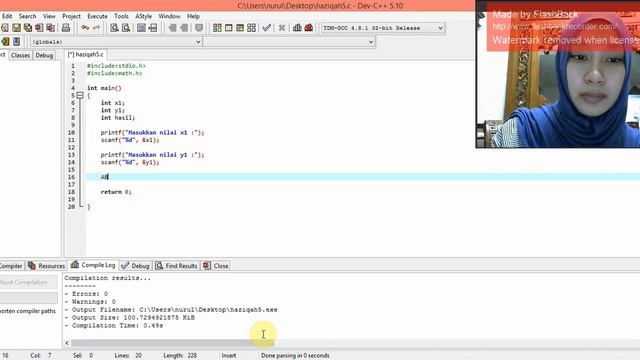The height and width of the screenshot is (360, 640).
Task: Open the compiler set dropdown
Action: tap(382, 28)
